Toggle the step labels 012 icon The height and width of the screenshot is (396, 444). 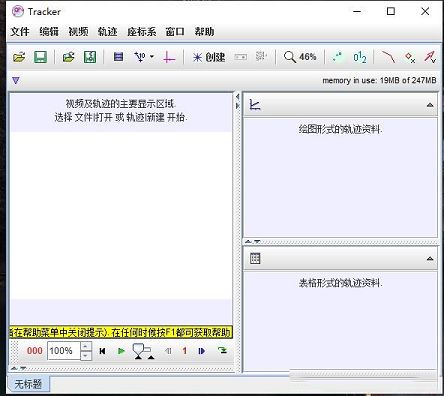(360, 57)
